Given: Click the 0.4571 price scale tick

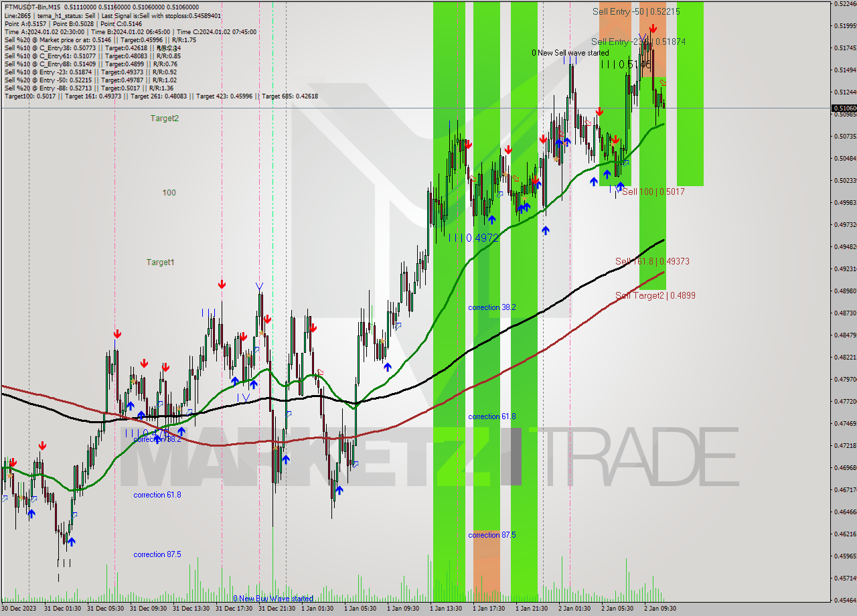Looking at the screenshot, I should click(x=844, y=578).
